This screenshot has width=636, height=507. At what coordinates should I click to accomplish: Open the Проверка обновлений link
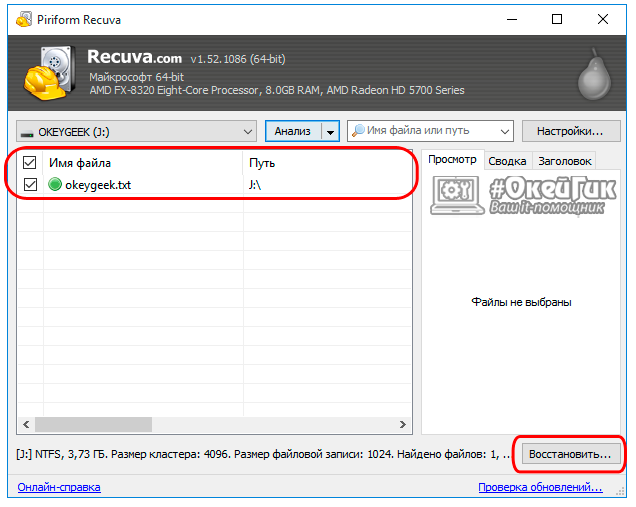click(540, 487)
